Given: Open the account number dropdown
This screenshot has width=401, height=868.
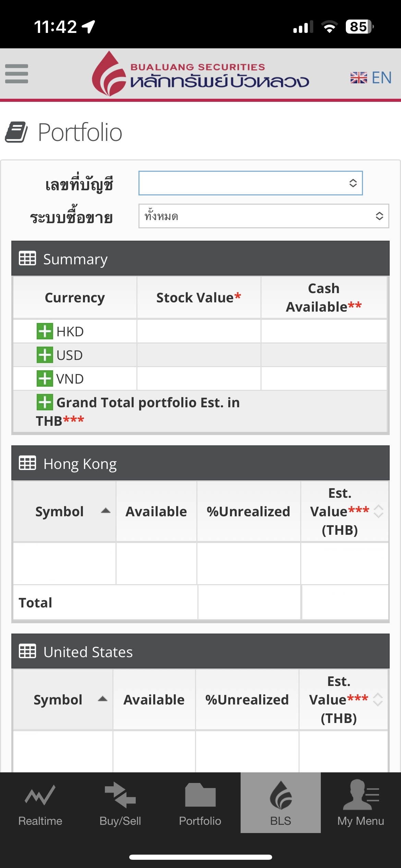Looking at the screenshot, I should 251,183.
